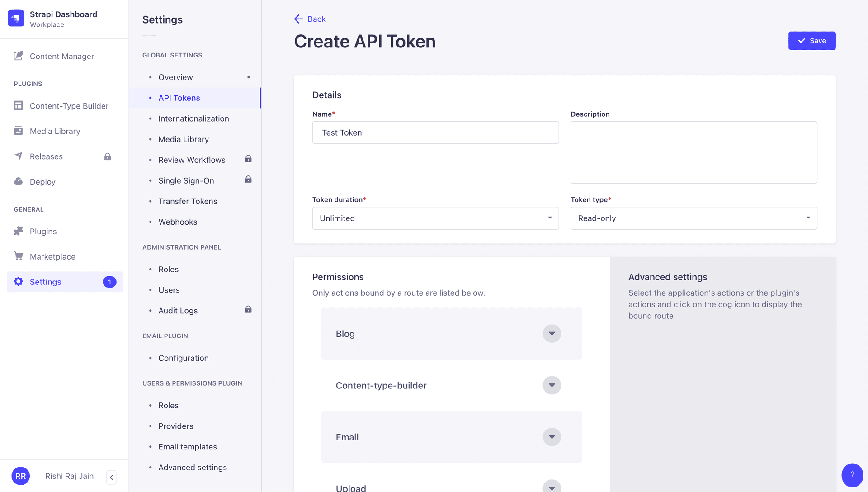The width and height of the screenshot is (868, 492).
Task: Collapse the sidebar with the chevron
Action: 111,477
